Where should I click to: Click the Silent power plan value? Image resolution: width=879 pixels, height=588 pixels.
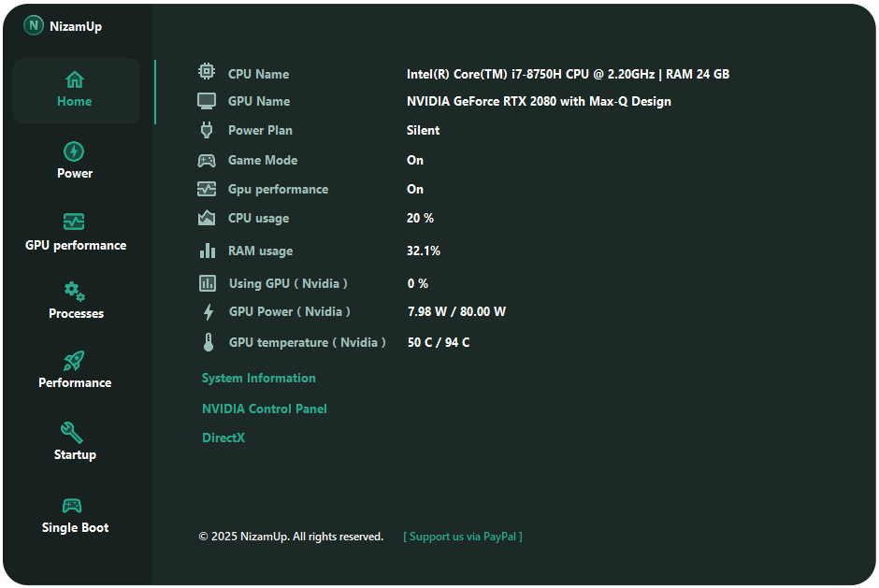click(x=423, y=131)
